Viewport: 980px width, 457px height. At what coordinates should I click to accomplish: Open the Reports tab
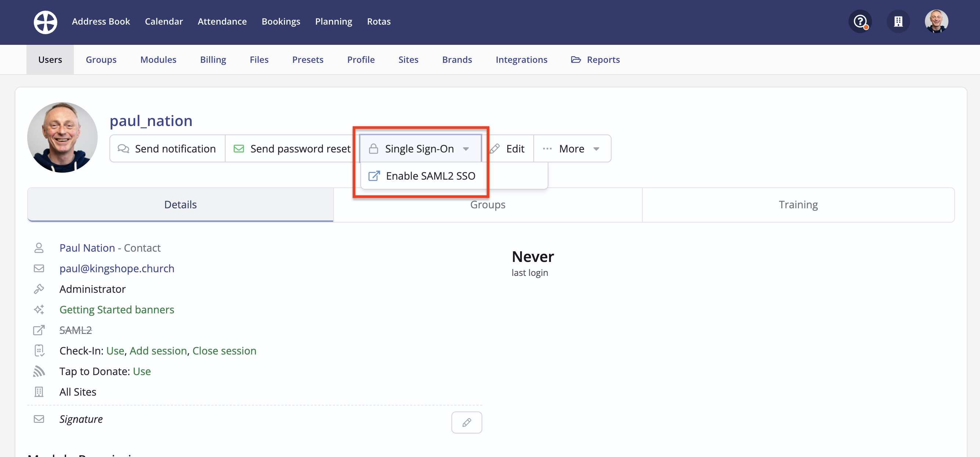click(x=595, y=60)
